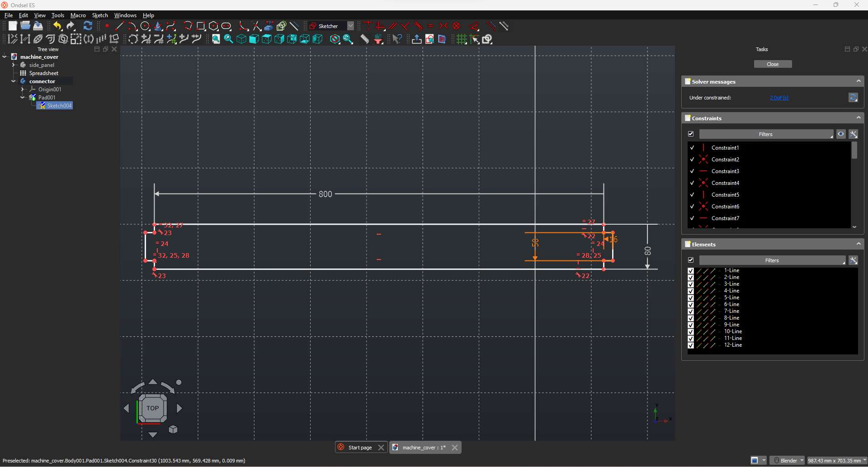The image size is (868, 467).
Task: Select the create rectangle tool
Action: pos(201,26)
